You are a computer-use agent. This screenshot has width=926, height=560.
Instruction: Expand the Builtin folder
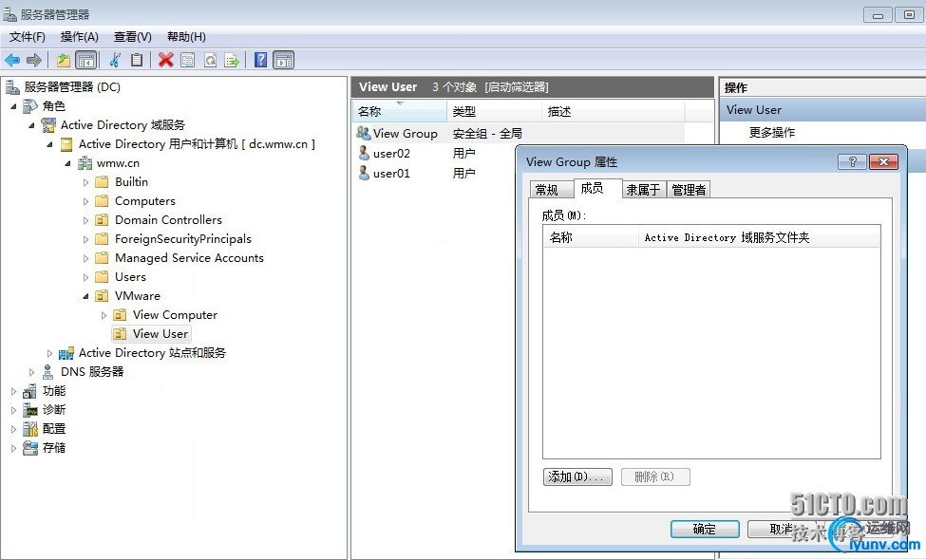point(85,182)
